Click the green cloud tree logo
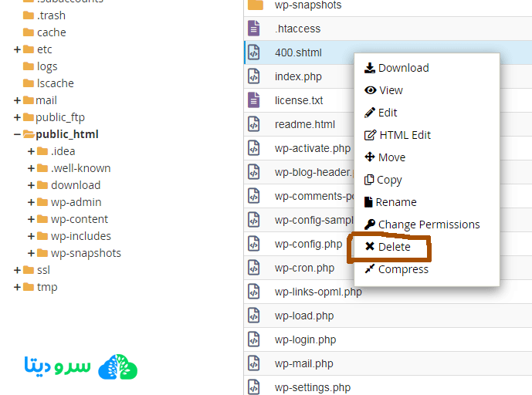This screenshot has width=532, height=395. 118,366
